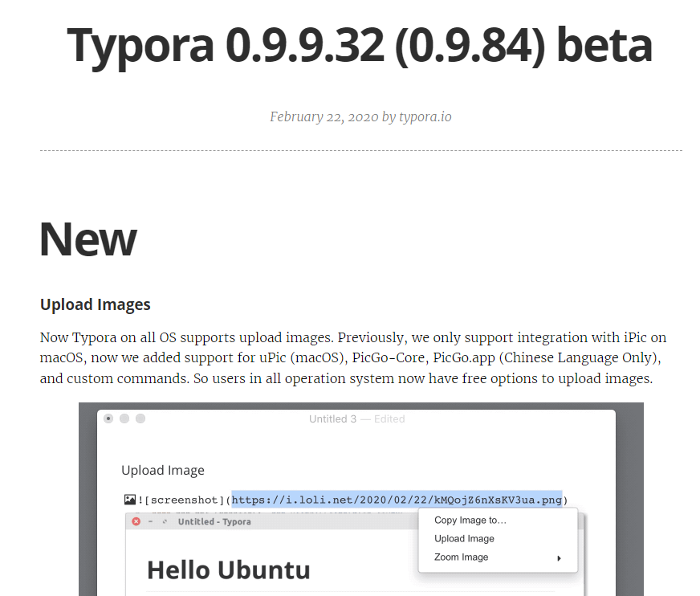Click the page title 'Typora 0.9.9.32 (0.9.84) beta'
This screenshot has height=596, width=700.
tap(360, 46)
